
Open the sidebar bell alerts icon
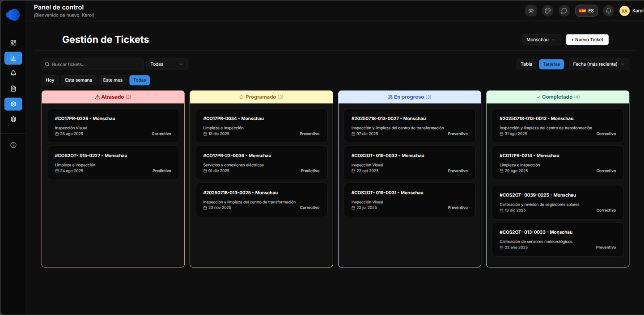[x=13, y=73]
